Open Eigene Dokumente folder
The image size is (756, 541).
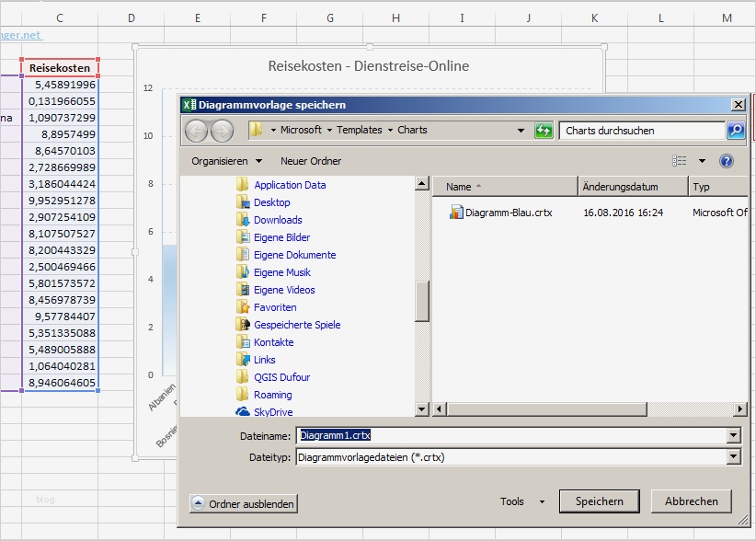pos(294,255)
